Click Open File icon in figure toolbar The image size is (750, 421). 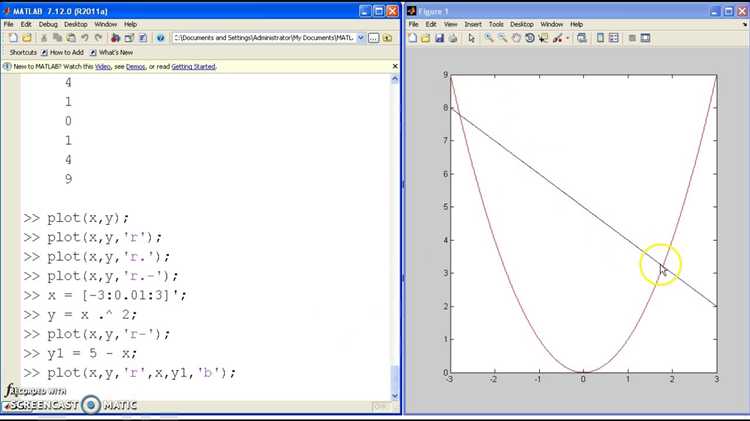click(426, 38)
